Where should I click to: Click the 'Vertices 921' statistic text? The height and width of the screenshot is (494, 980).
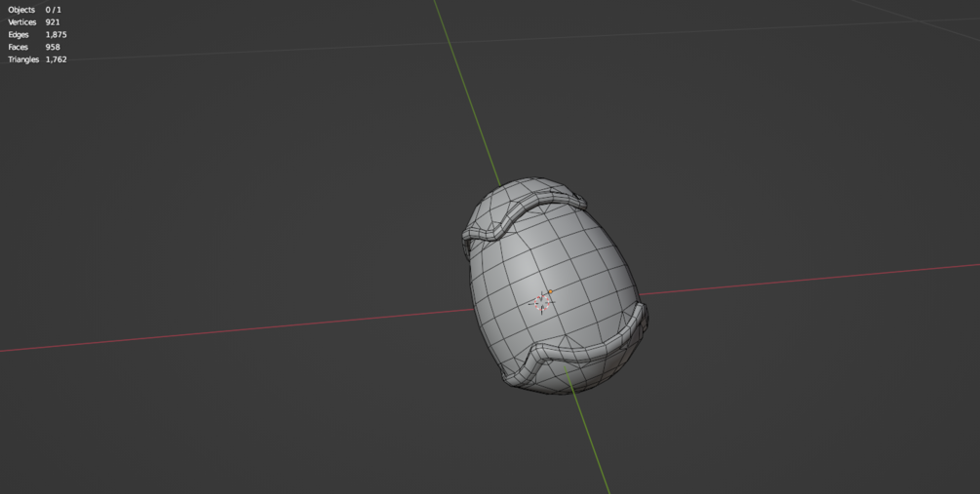(34, 22)
